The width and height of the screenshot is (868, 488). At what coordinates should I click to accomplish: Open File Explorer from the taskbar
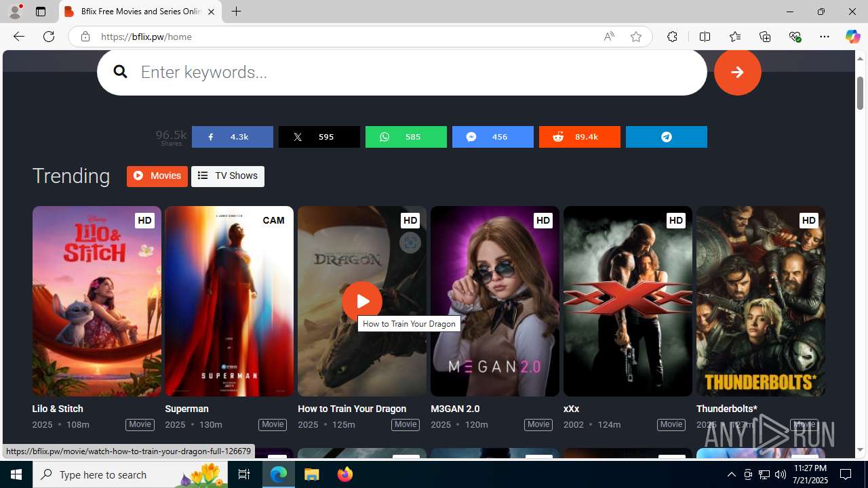(312, 474)
